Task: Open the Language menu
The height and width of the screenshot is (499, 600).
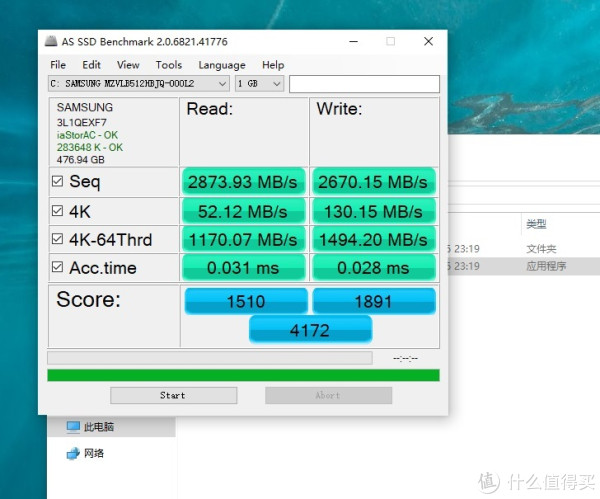Action: 221,65
